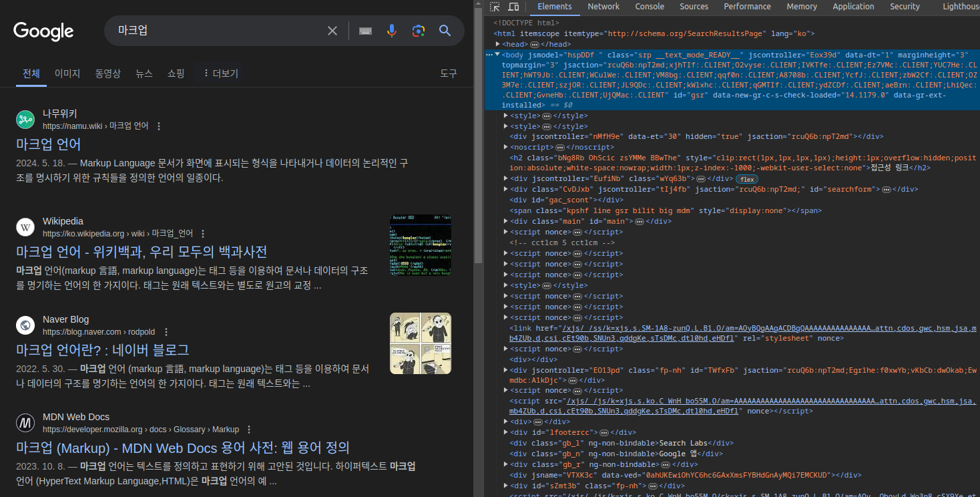Click the MDN Web Docs favicon
980x497 pixels.
click(x=25, y=423)
